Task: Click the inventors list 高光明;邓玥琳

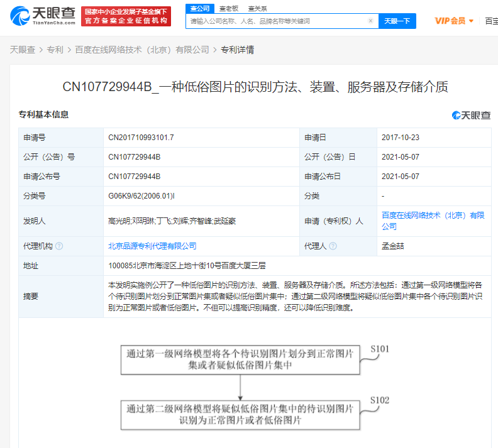Action: point(172,221)
